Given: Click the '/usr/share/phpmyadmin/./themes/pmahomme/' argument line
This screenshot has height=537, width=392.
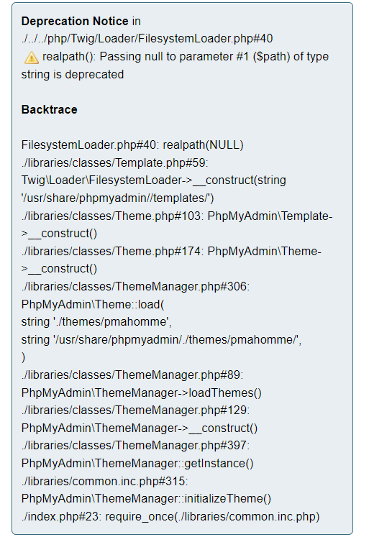Looking at the screenshot, I should [x=161, y=340].
